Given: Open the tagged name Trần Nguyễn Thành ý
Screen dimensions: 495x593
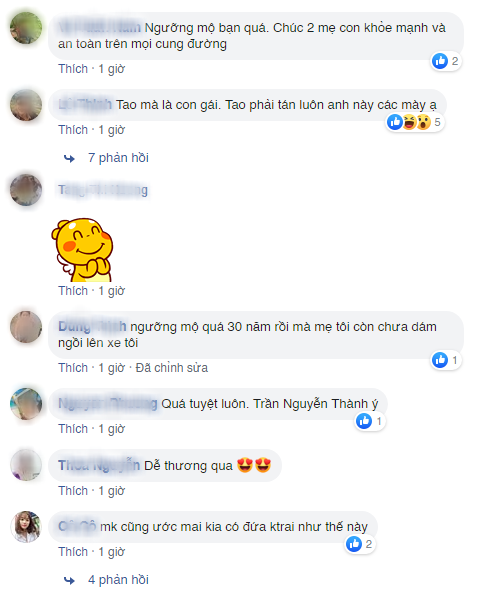Looking at the screenshot, I should tap(316, 404).
